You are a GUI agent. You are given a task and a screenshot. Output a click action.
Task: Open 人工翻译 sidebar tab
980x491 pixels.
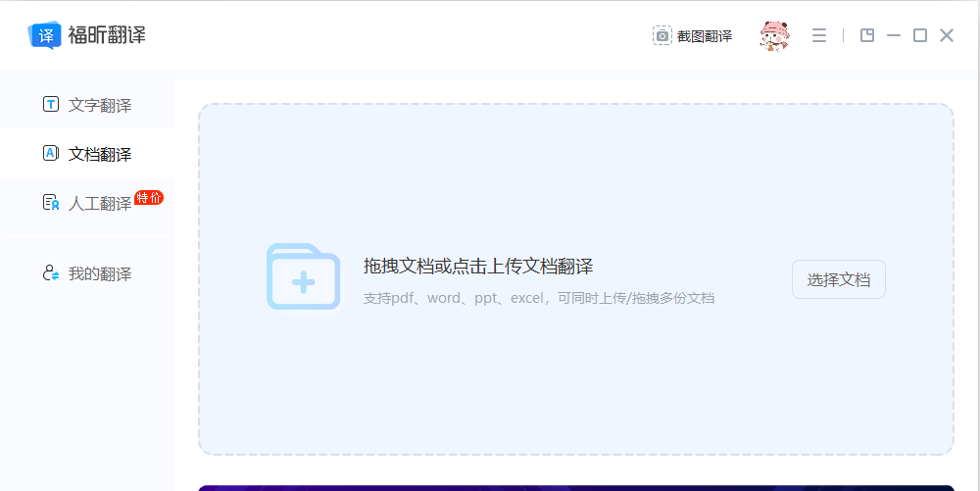click(87, 203)
